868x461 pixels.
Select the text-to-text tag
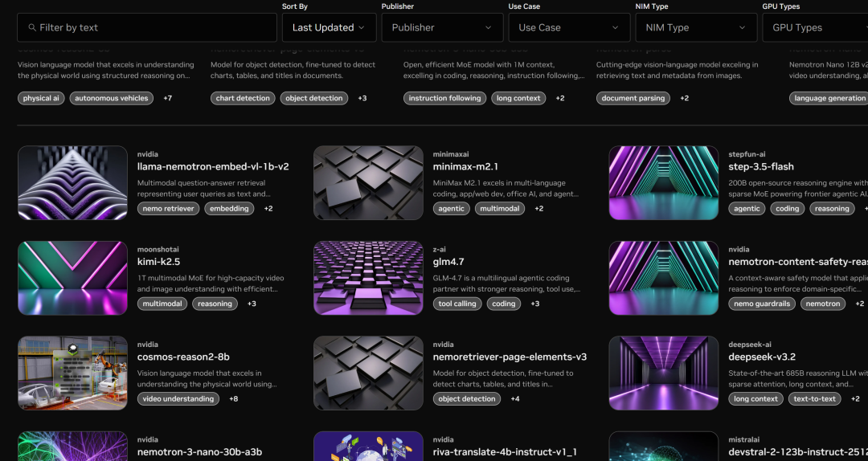pos(815,399)
